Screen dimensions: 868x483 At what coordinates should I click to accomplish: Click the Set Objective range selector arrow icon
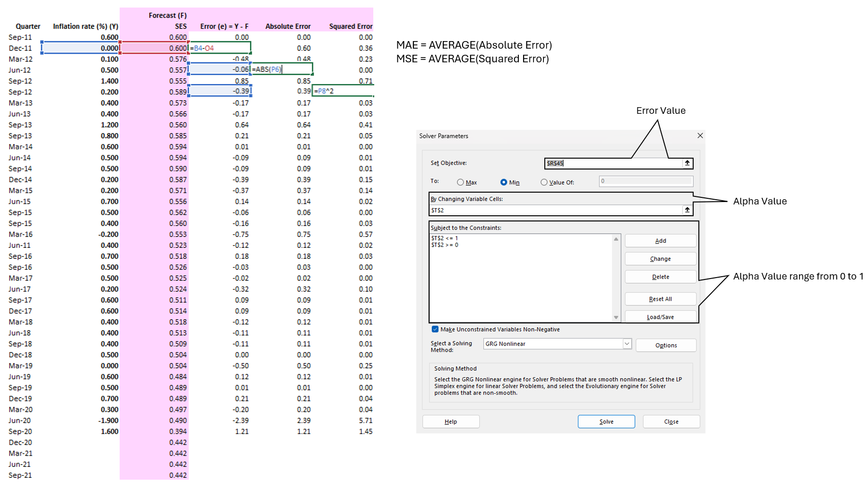click(688, 163)
